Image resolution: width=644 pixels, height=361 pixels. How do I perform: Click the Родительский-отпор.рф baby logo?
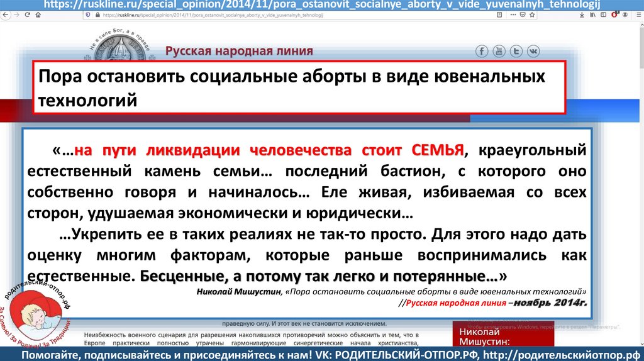[35, 314]
